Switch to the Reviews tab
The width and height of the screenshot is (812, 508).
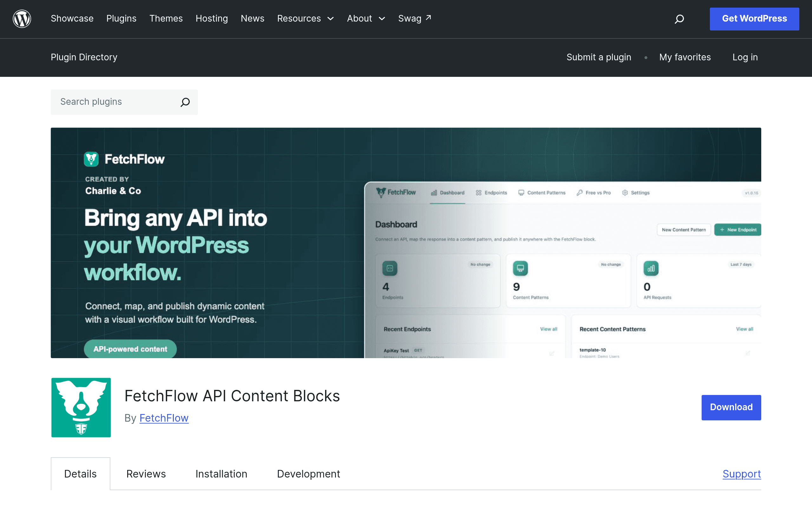pyautogui.click(x=146, y=474)
